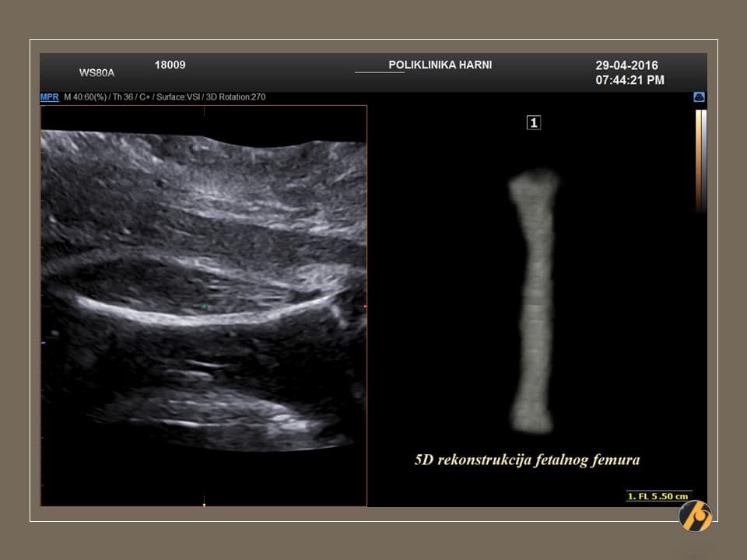Click the orange and black logo badge

tap(695, 516)
